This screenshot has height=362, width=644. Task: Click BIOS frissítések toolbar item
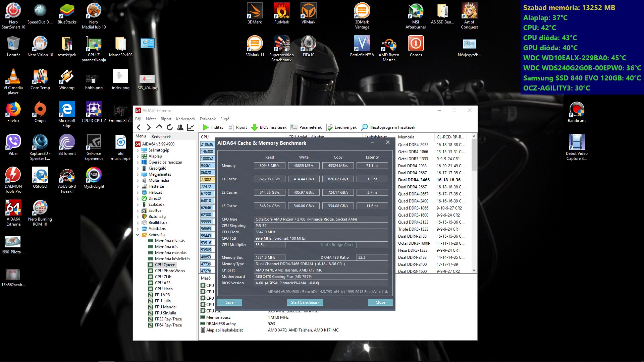click(269, 127)
